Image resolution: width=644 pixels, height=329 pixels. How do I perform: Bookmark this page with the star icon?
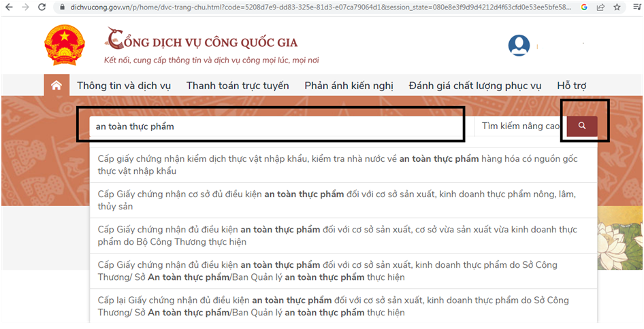617,7
